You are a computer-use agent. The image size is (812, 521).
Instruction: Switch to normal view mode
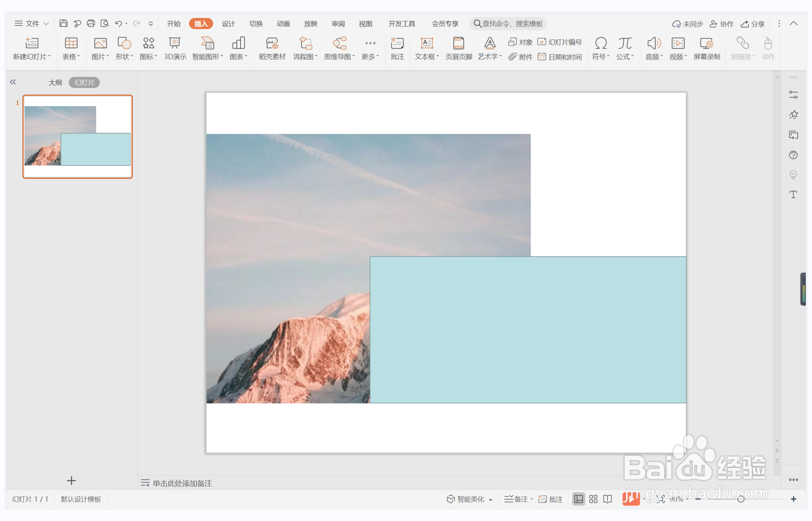click(x=578, y=499)
